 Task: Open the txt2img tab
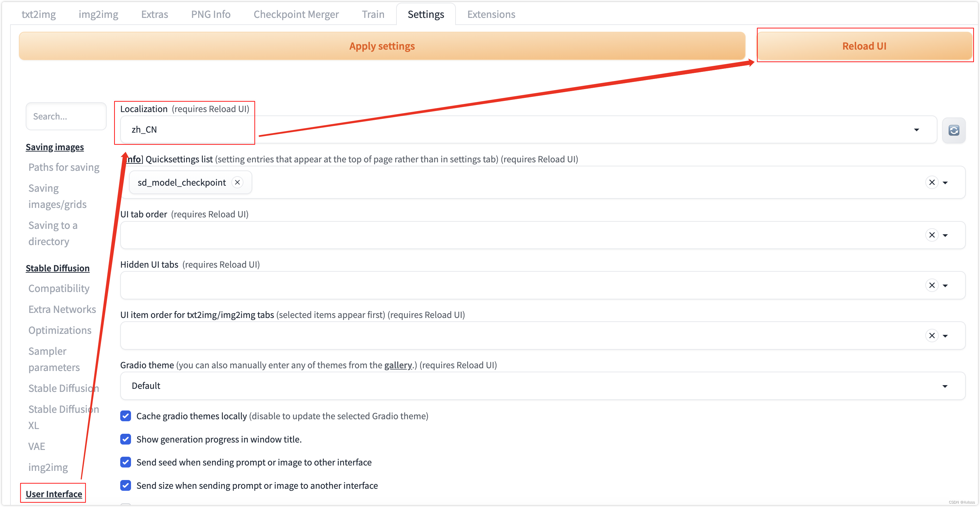(x=38, y=14)
